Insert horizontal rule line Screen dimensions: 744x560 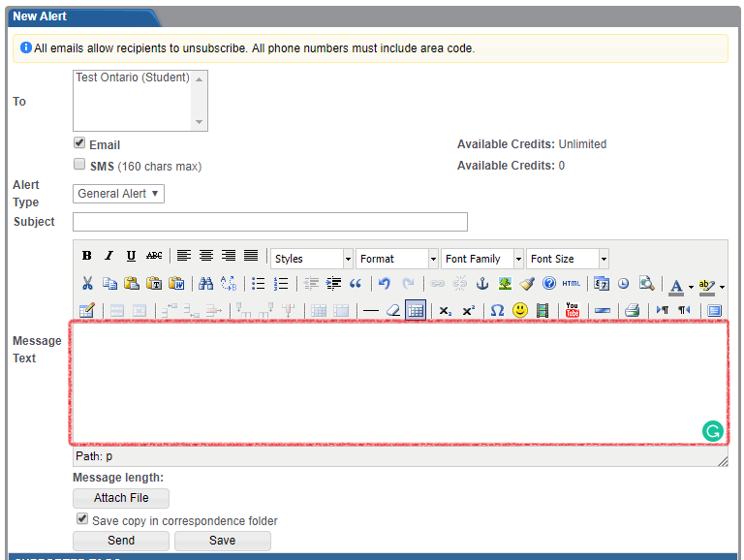371,310
